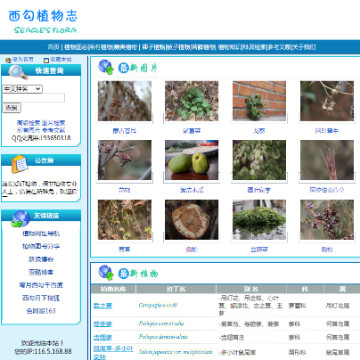The image size is (360, 360).
Task: Click the globe icon beside 最新图片 heading
Action: click(106, 67)
